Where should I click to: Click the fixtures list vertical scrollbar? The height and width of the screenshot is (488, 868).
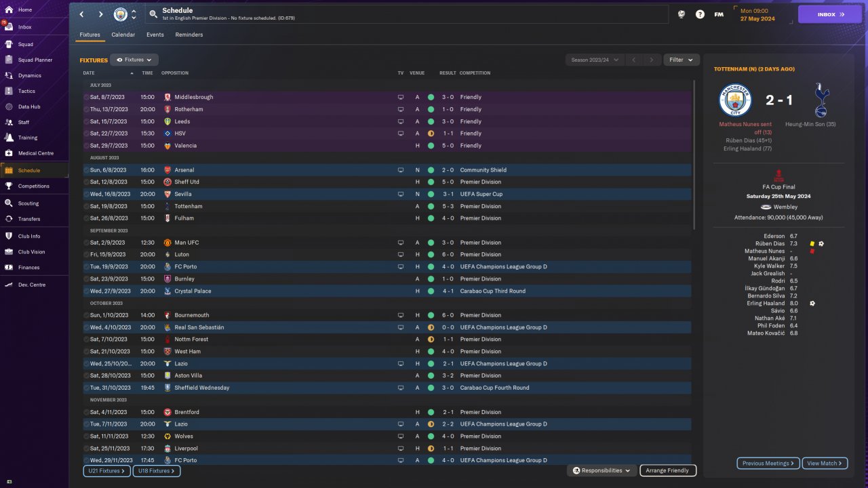(694, 155)
